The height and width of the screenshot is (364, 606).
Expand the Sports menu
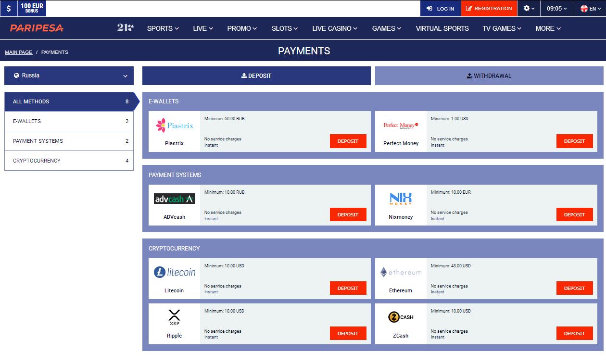tap(163, 28)
